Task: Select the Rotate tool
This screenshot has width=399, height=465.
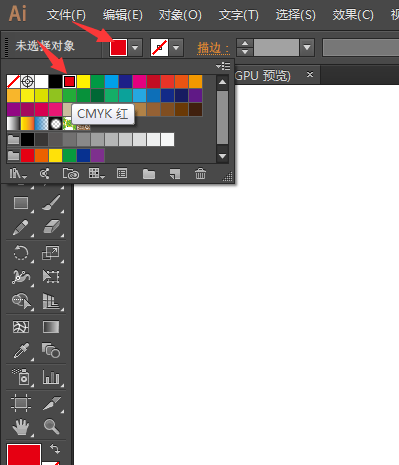Action: pyautogui.click(x=21, y=253)
